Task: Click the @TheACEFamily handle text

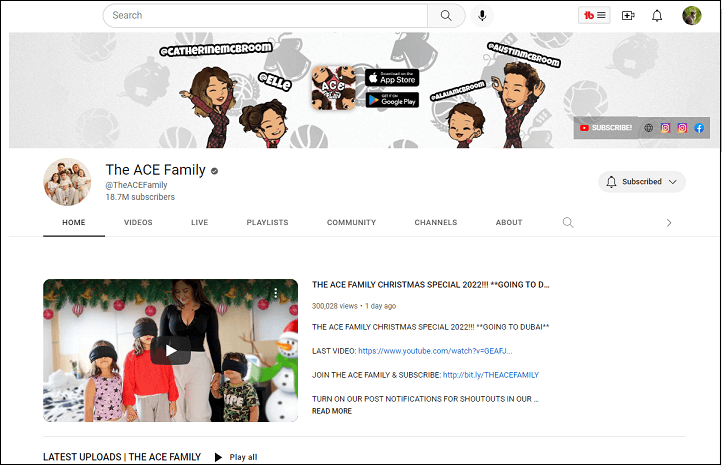Action: click(136, 185)
